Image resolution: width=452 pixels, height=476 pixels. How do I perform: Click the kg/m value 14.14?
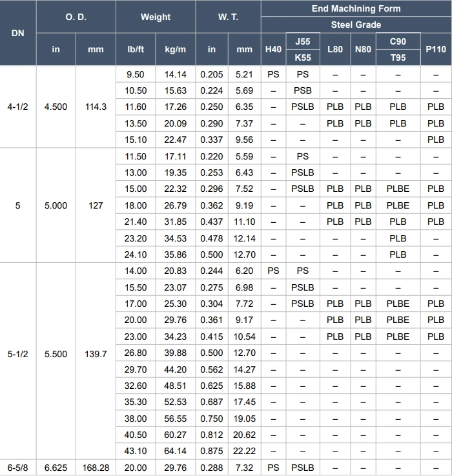click(176, 74)
